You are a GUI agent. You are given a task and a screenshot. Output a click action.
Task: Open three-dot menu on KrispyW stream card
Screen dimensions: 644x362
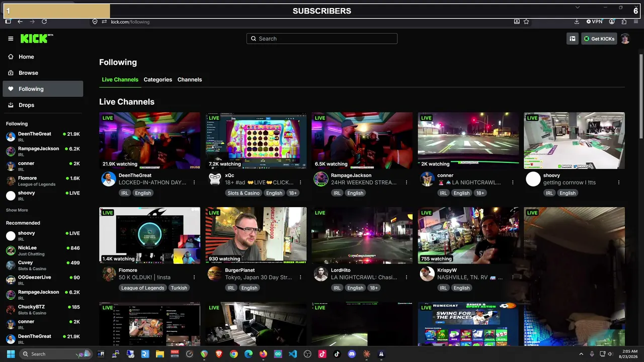[x=513, y=278]
